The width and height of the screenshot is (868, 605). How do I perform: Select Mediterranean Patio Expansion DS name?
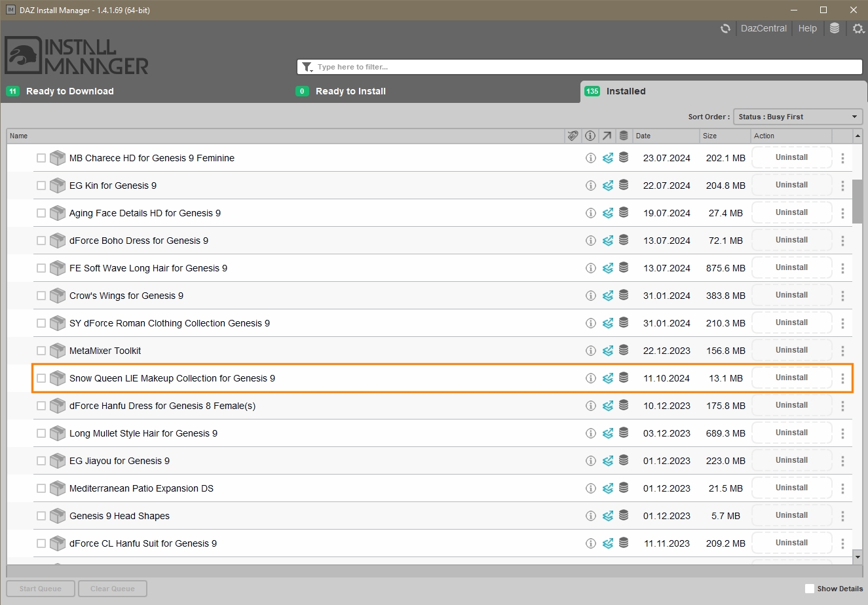(x=142, y=488)
